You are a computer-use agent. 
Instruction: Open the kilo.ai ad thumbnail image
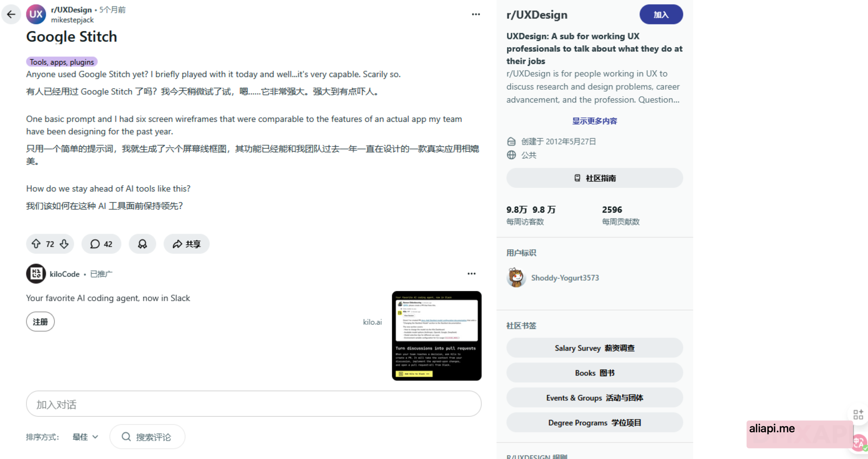click(437, 336)
